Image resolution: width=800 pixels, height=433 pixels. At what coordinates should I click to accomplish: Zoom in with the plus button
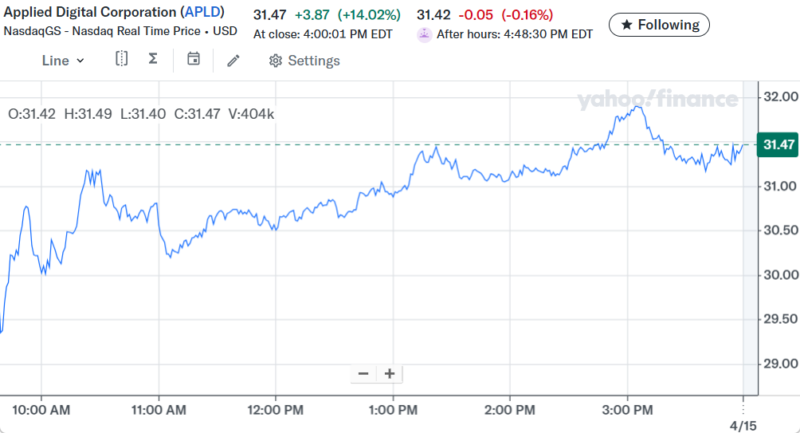click(389, 374)
